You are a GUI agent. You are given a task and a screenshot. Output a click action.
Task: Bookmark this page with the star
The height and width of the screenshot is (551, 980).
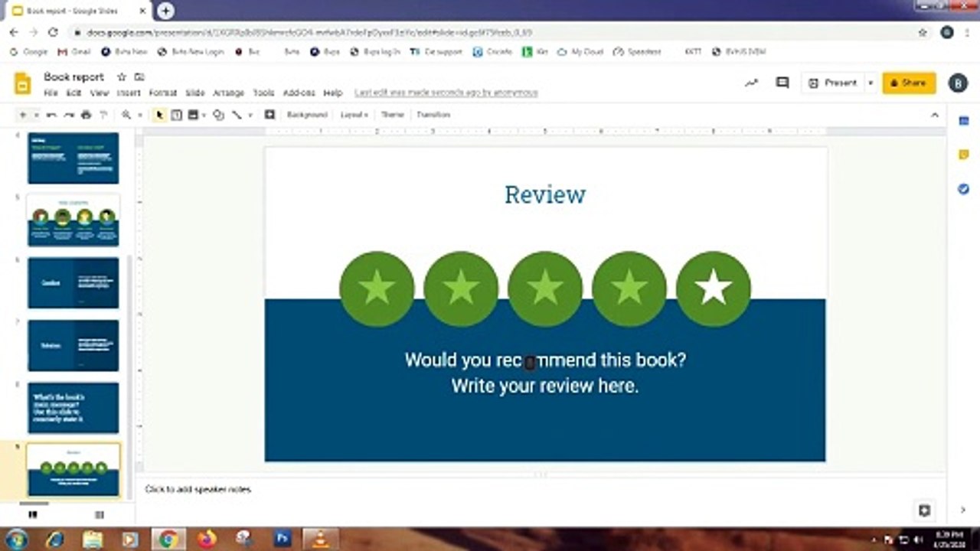coord(923,32)
